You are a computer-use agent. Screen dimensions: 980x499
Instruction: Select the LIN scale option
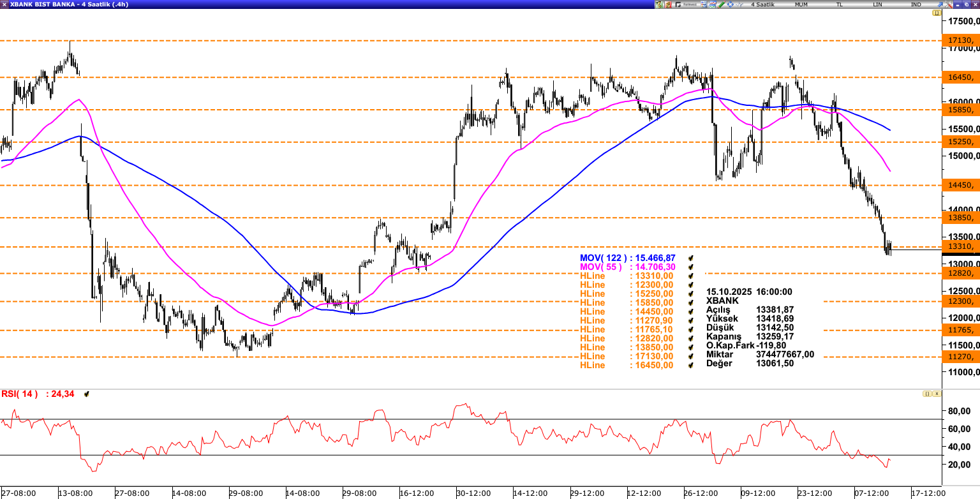click(x=878, y=4)
